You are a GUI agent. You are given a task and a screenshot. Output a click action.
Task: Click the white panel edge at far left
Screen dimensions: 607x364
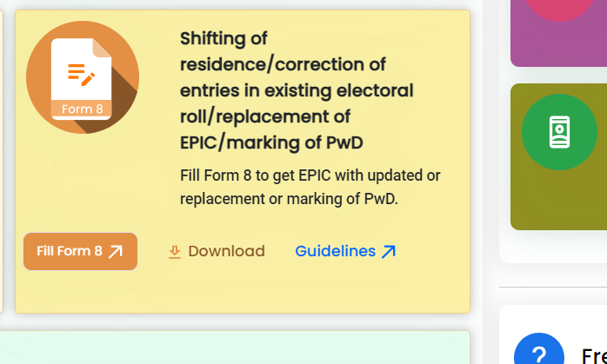tap(2, 156)
